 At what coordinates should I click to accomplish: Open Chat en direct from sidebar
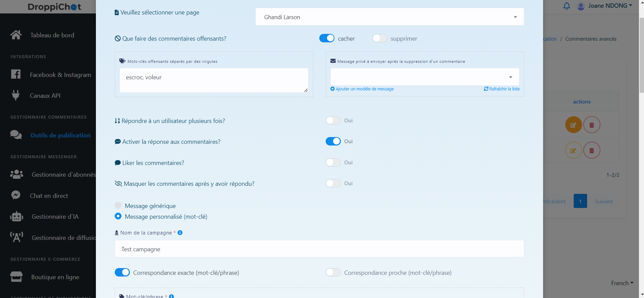pos(49,196)
